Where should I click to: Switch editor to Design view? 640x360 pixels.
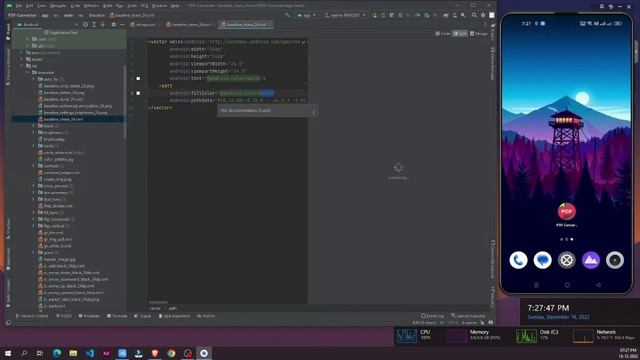tap(479, 33)
